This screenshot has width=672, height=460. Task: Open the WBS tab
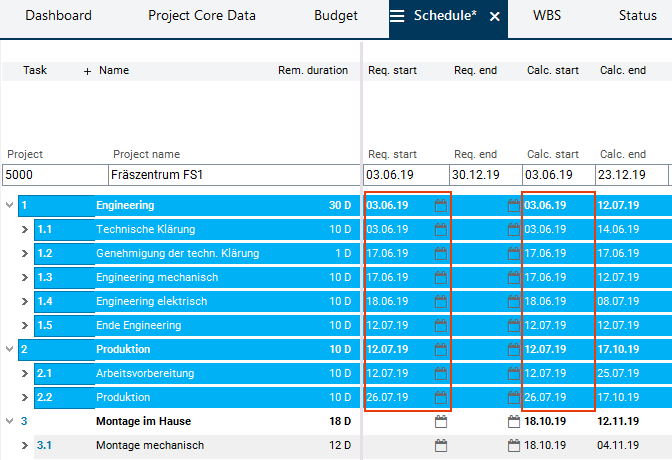tap(547, 16)
